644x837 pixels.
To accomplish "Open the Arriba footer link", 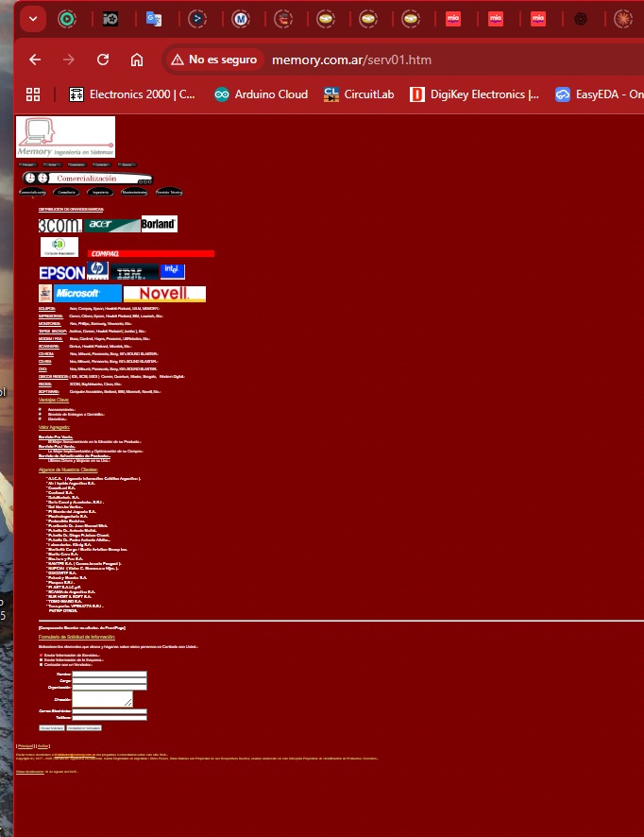I will point(42,746).
